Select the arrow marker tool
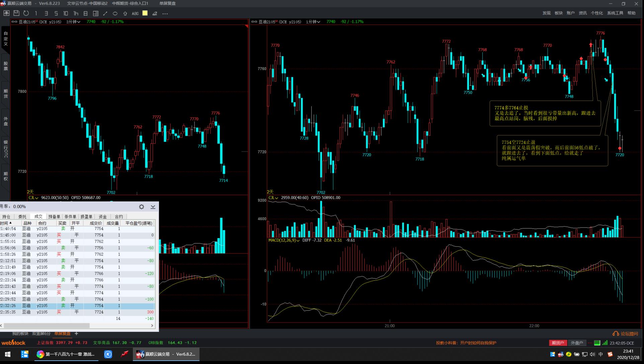This screenshot has height=364, width=644. [125, 13]
